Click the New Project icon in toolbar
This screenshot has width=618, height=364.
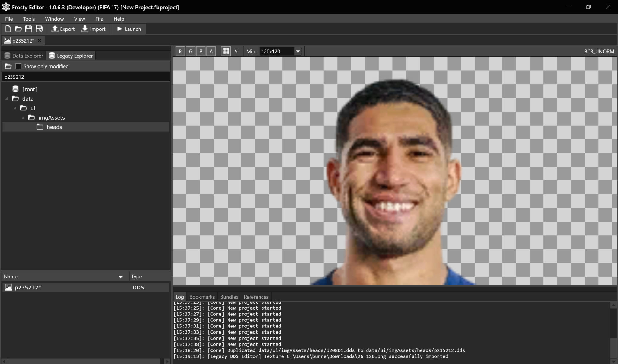click(8, 29)
